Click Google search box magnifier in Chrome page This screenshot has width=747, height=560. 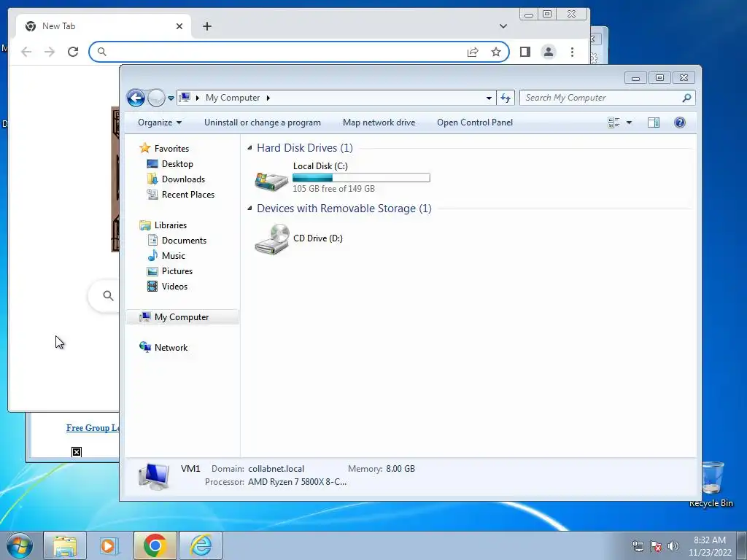[108, 296]
